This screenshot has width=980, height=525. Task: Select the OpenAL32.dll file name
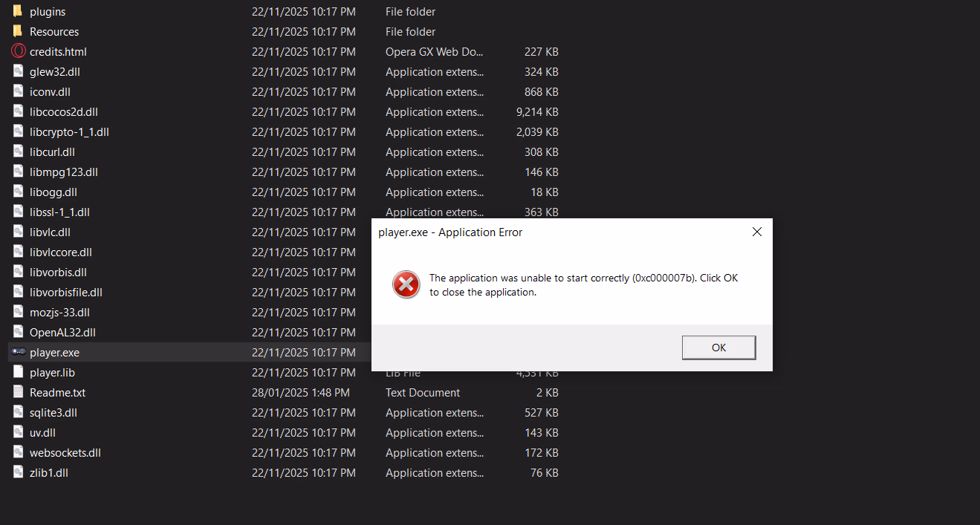[x=62, y=332]
